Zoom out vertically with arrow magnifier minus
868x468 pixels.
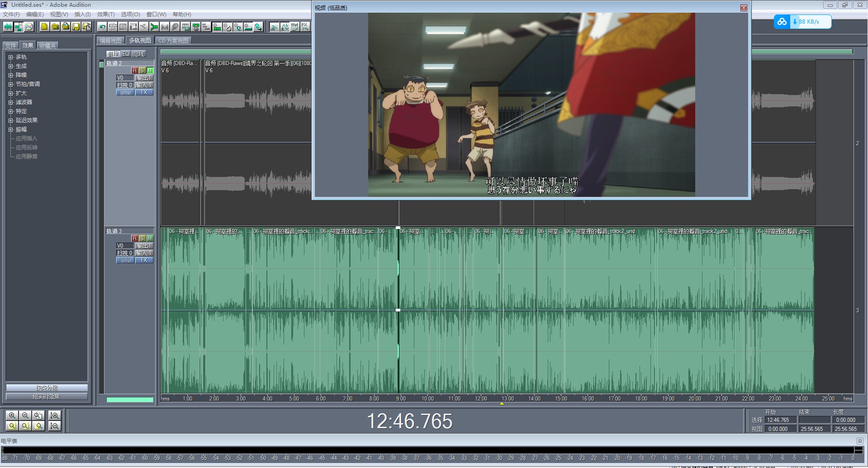(55, 426)
